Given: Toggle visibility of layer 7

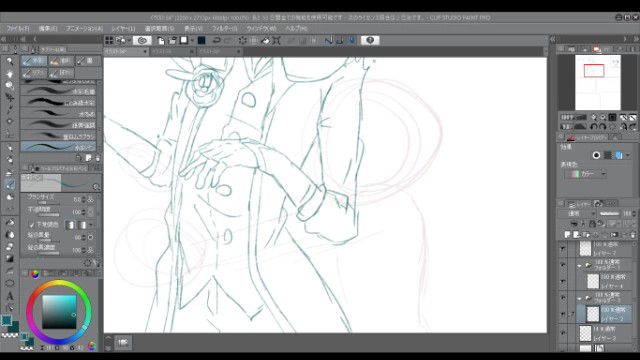Looking at the screenshot, I should 562,248.
